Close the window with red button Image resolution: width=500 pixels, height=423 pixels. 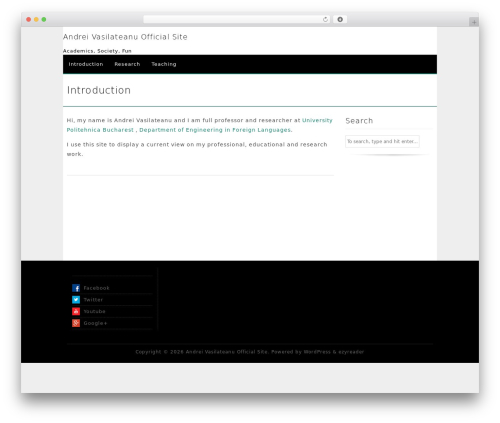click(29, 19)
